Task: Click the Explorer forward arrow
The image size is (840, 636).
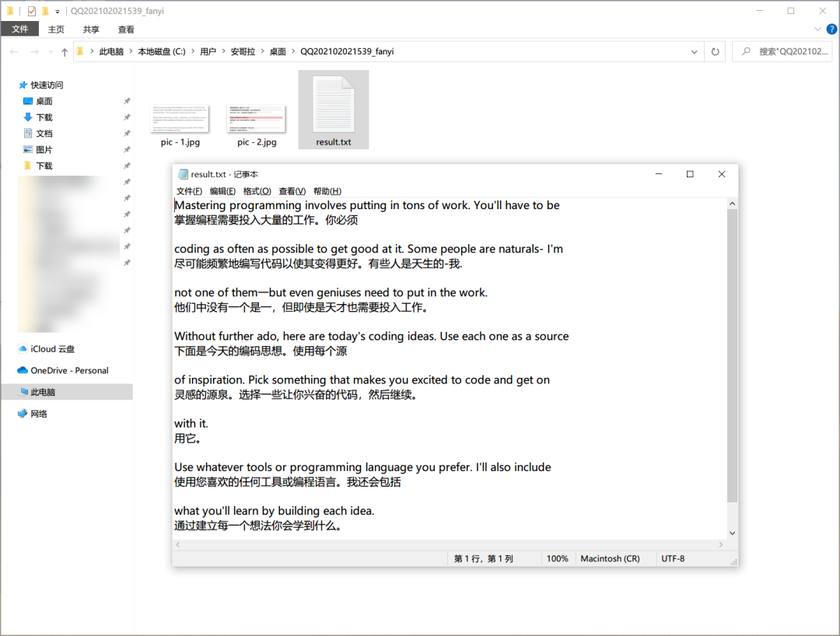Action: [34, 52]
